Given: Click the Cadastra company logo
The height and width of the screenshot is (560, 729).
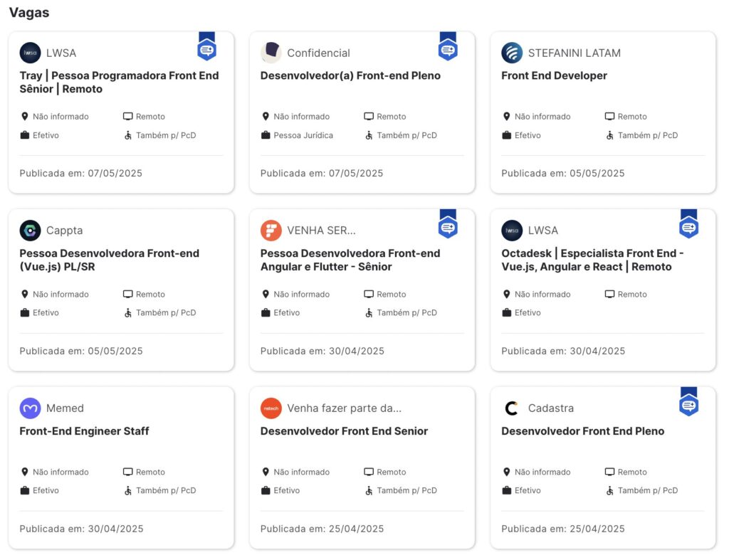Looking at the screenshot, I should click(512, 408).
